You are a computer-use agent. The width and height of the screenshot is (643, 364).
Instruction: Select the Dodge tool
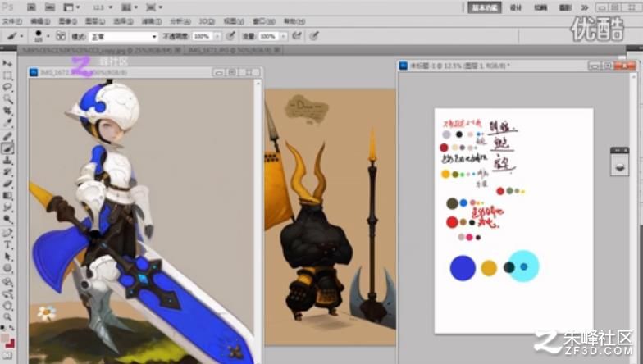tap(7, 220)
